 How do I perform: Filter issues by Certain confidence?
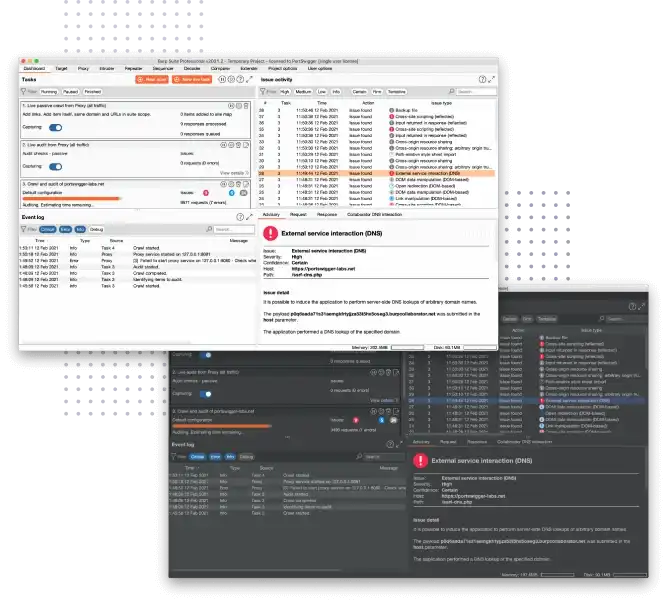(x=359, y=92)
